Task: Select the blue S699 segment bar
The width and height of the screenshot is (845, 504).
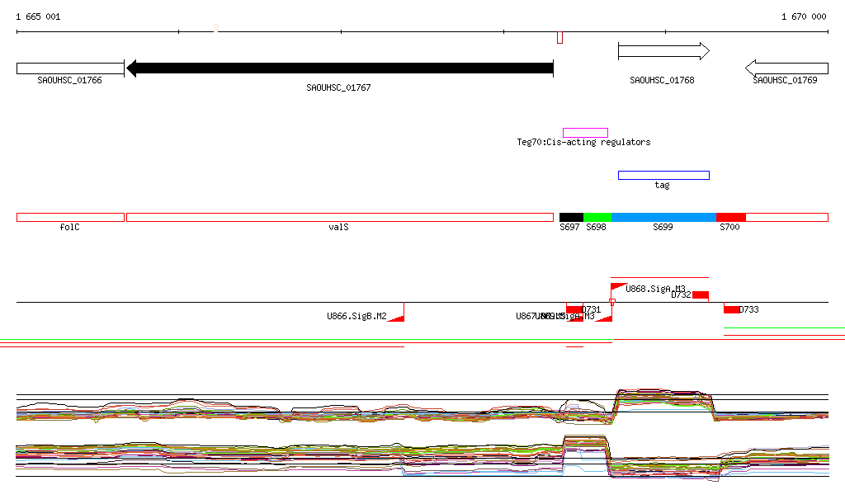Action: (x=664, y=218)
